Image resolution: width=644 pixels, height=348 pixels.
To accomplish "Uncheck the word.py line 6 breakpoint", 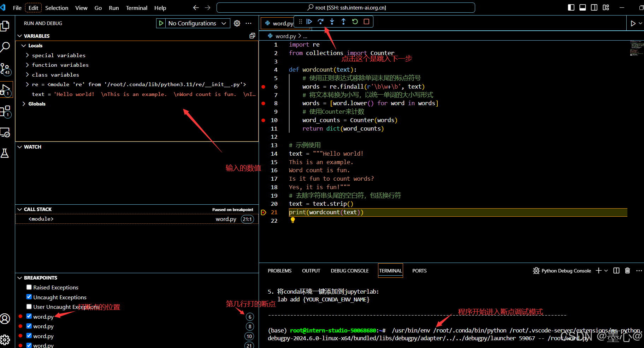I will (x=29, y=316).
